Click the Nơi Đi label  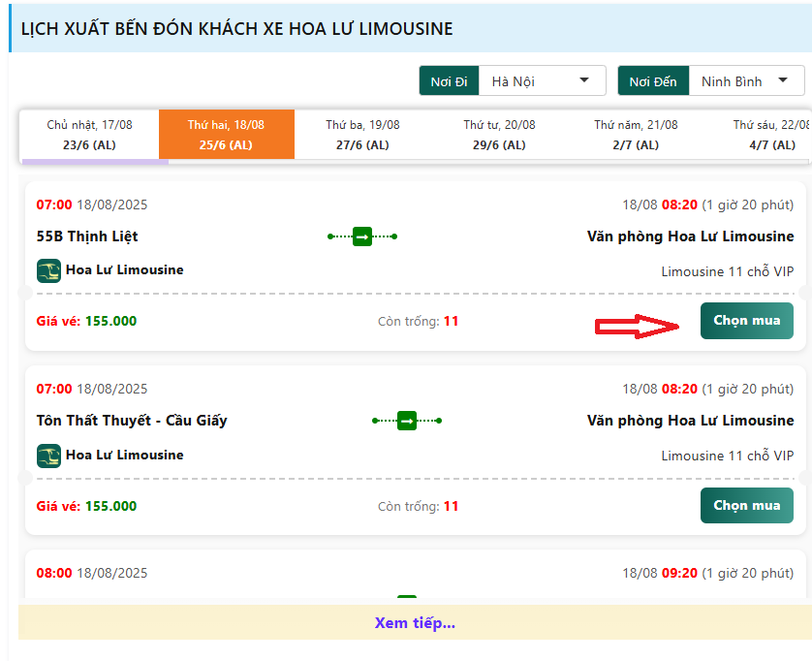coord(449,80)
